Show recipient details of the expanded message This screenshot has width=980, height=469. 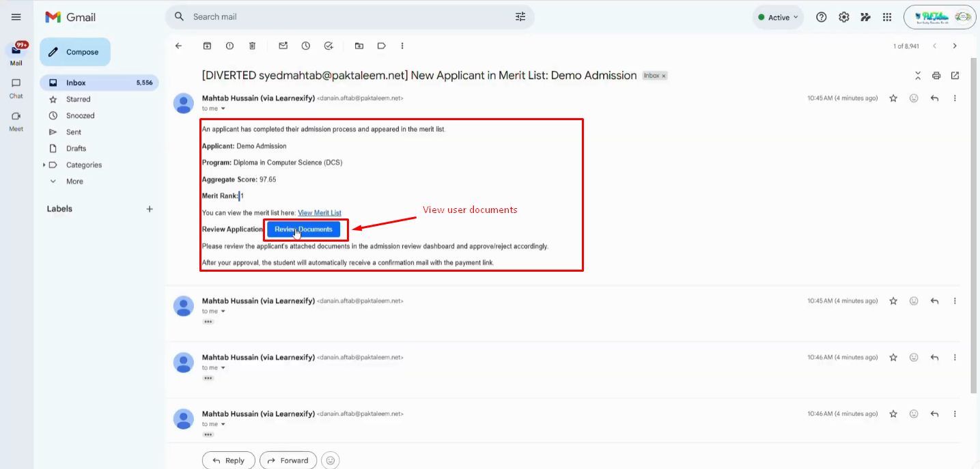[x=223, y=109]
